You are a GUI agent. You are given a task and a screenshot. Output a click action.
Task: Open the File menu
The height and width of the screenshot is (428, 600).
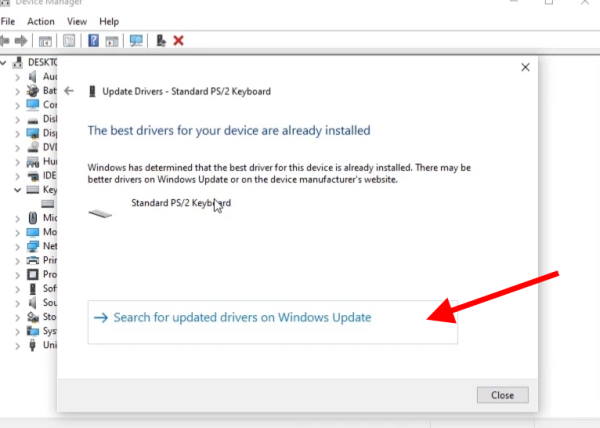(8, 21)
